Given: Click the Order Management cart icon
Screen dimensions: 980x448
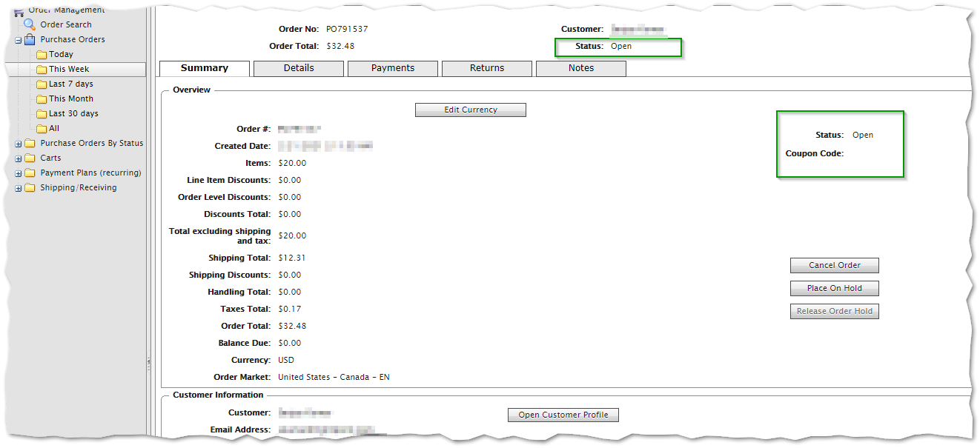Looking at the screenshot, I should tap(19, 11).
